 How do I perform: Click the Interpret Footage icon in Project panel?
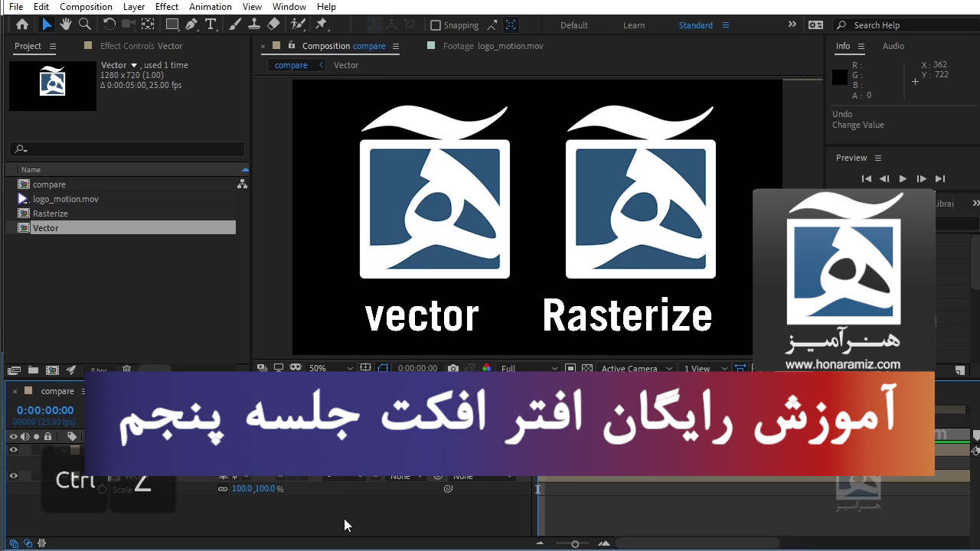pos(13,370)
